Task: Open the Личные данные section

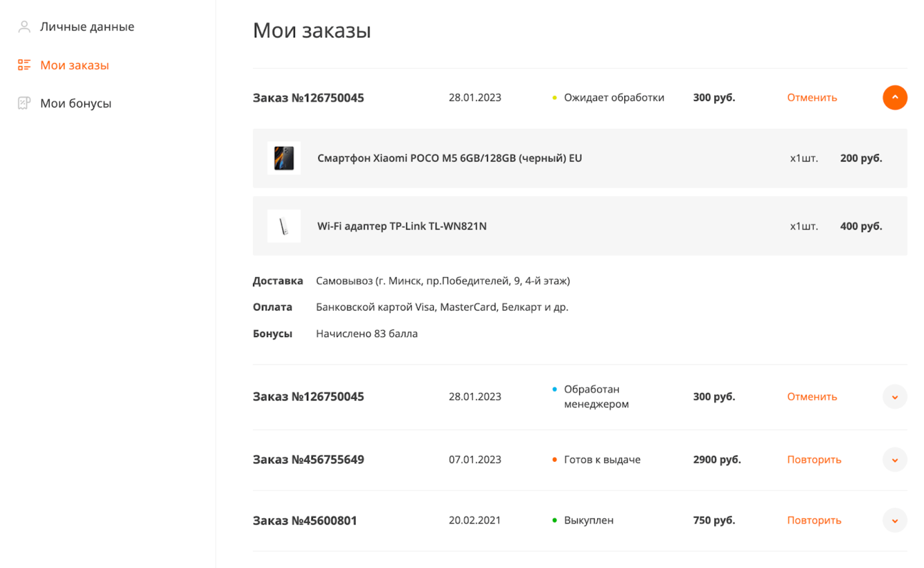Action: pyautogui.click(x=87, y=27)
